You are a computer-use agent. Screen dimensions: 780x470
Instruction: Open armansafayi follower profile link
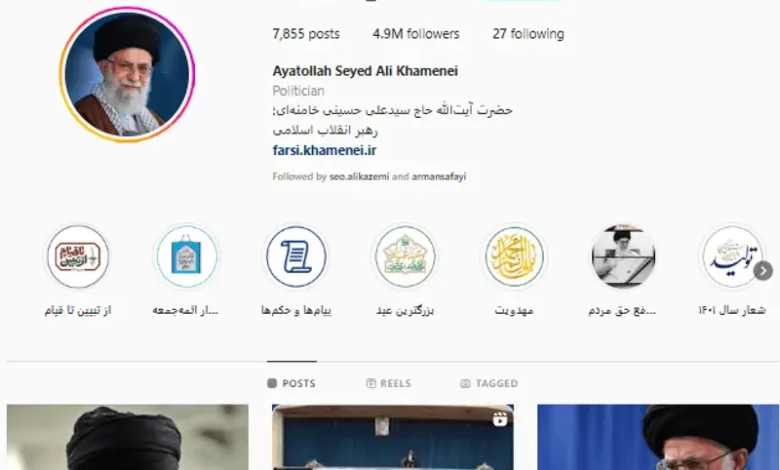pyautogui.click(x=439, y=177)
